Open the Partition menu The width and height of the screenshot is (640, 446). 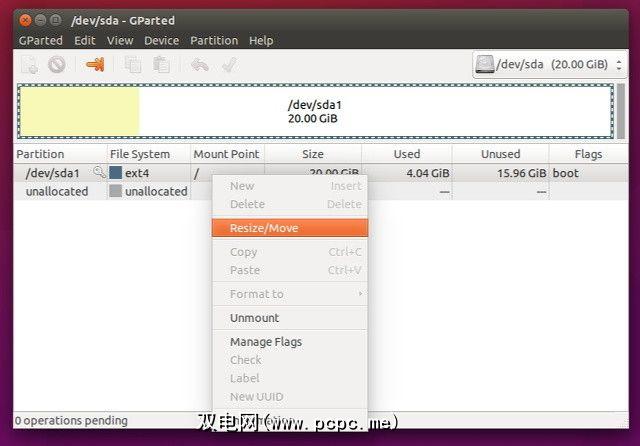click(214, 40)
